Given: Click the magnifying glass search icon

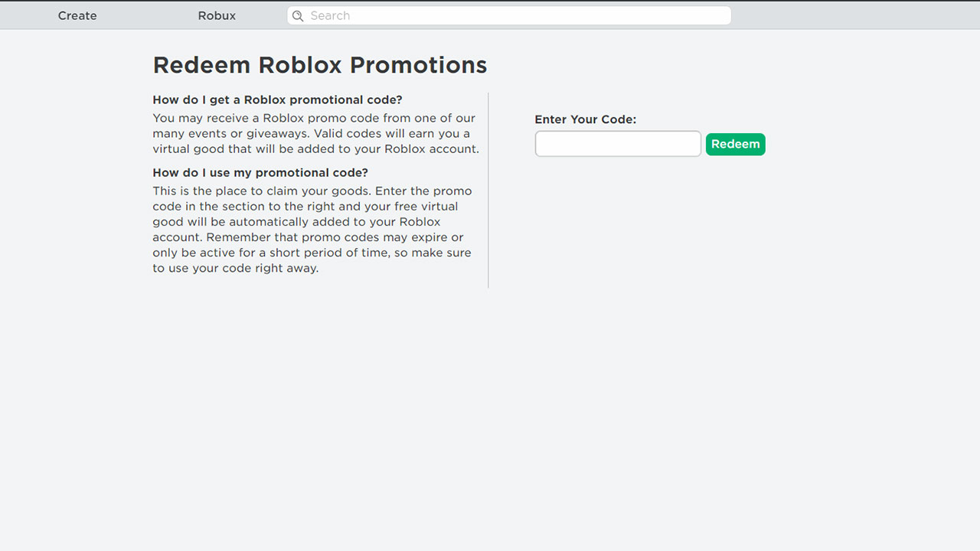Looking at the screenshot, I should (298, 16).
